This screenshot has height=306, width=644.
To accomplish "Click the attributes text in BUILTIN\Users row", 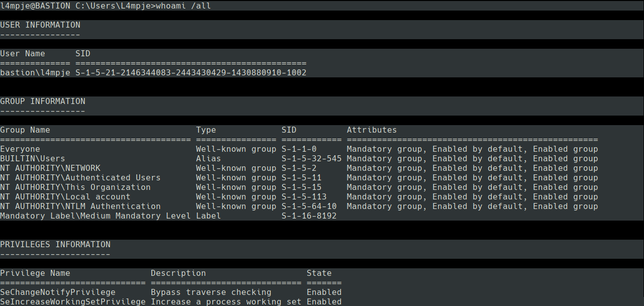I will tap(473, 159).
